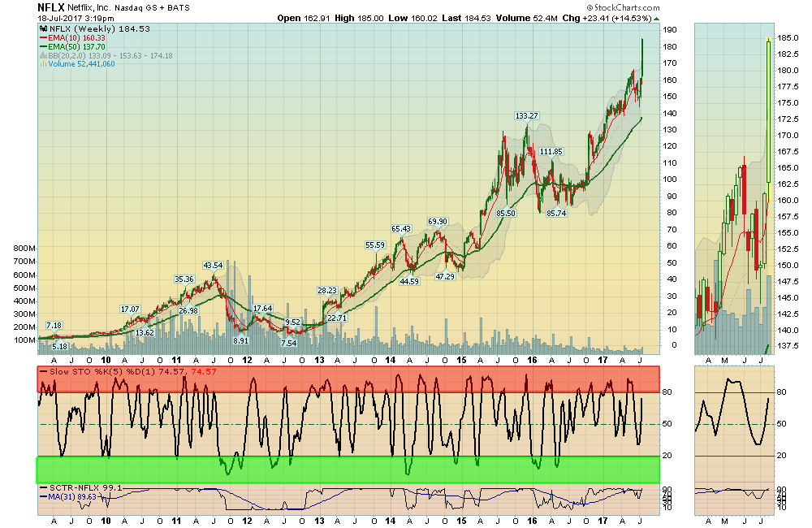Select the NFLX ticker symbol title

click(50, 8)
